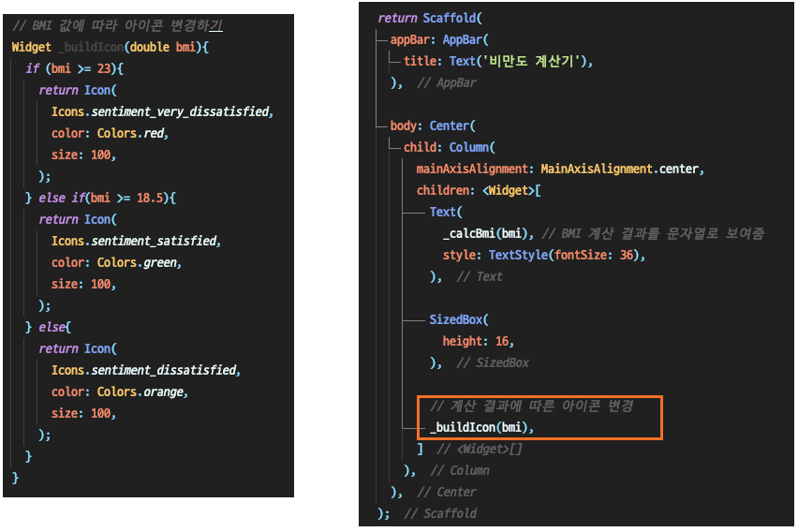Click the "title: Text('비만도 계산기')," line

pos(498,61)
